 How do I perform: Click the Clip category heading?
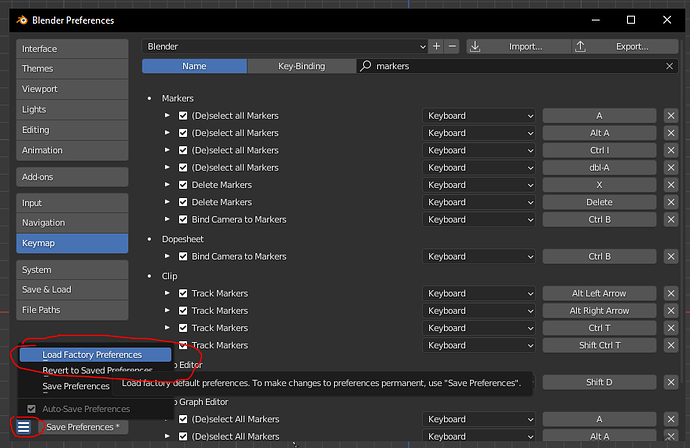pos(169,276)
